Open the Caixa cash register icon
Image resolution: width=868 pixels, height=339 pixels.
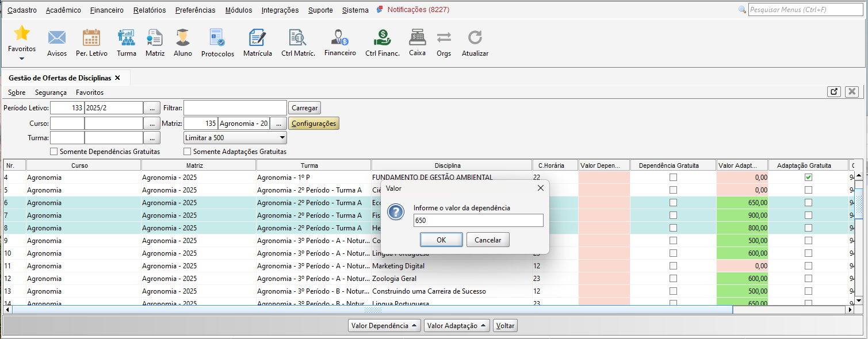[x=417, y=38]
